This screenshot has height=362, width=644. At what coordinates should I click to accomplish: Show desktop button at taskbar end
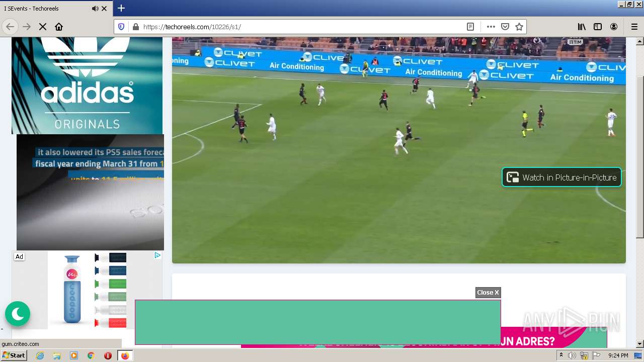coord(638,355)
